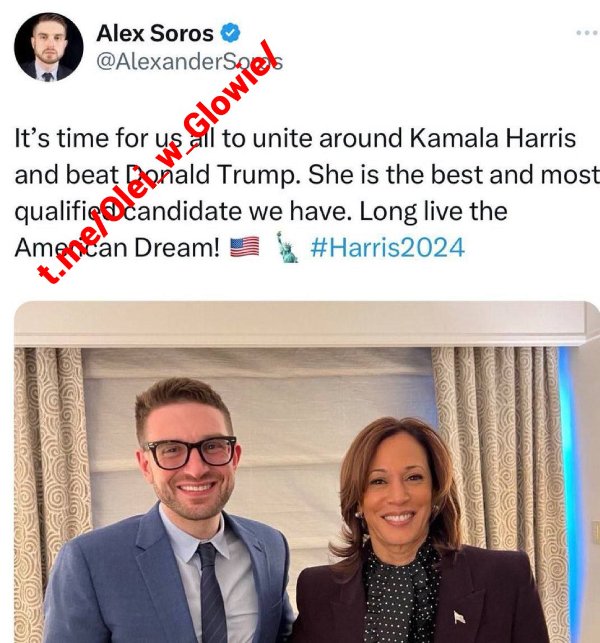Image resolution: width=600 pixels, height=643 pixels.
Task: Click the Alex Soros display name
Action: click(x=155, y=33)
